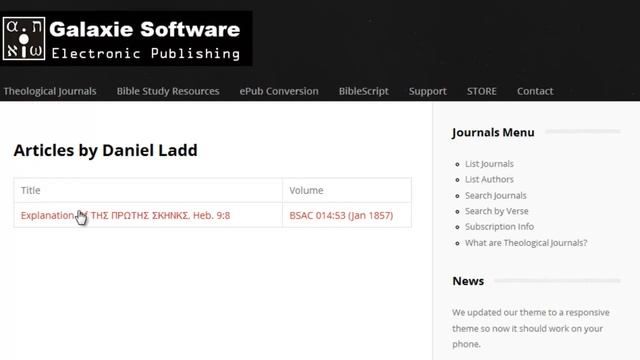Click the Galaxie Software logo icon

coord(24,38)
